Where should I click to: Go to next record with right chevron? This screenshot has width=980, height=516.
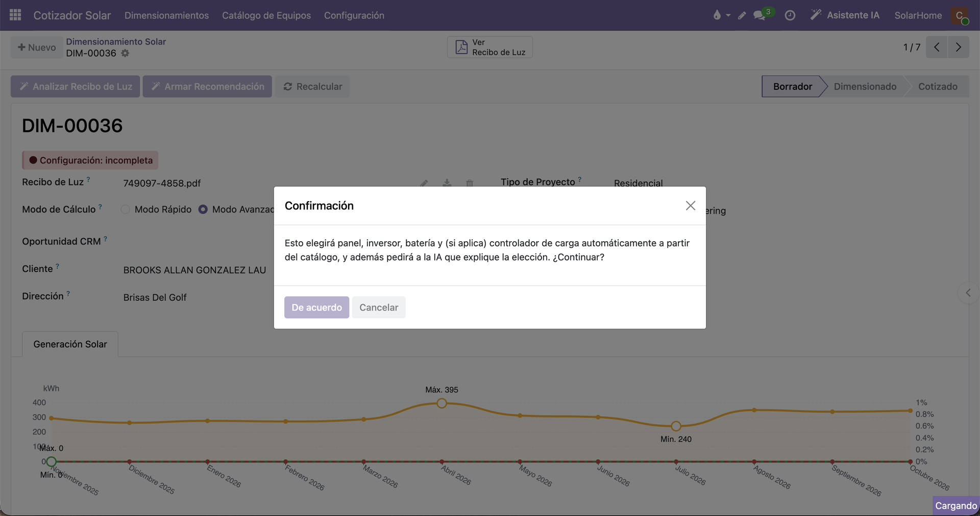959,47
